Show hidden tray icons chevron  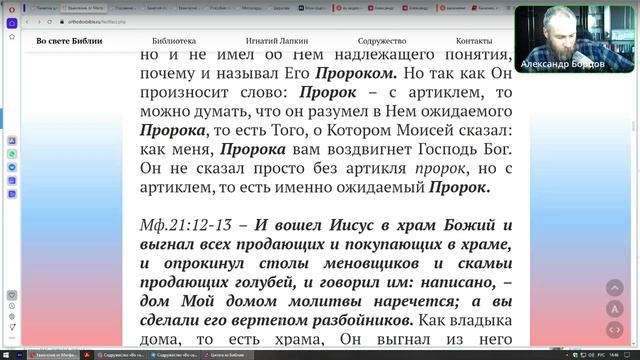[567, 355]
